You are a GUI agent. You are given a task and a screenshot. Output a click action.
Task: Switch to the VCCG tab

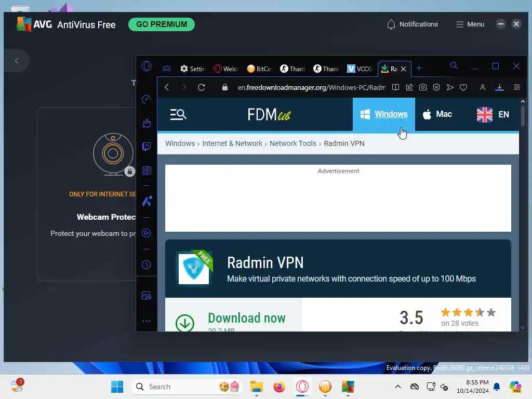coord(360,69)
